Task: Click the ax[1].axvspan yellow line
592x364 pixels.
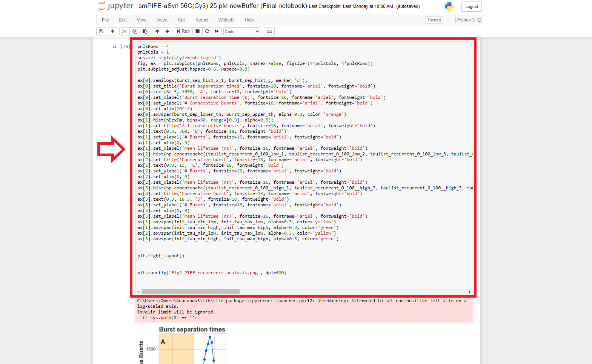Action: tap(237, 222)
